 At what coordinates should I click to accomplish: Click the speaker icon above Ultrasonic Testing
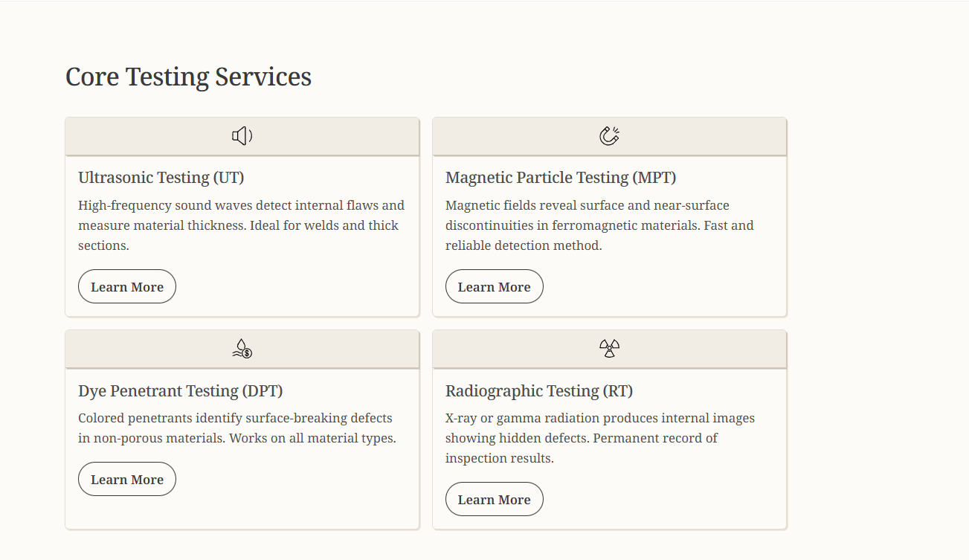click(x=242, y=136)
